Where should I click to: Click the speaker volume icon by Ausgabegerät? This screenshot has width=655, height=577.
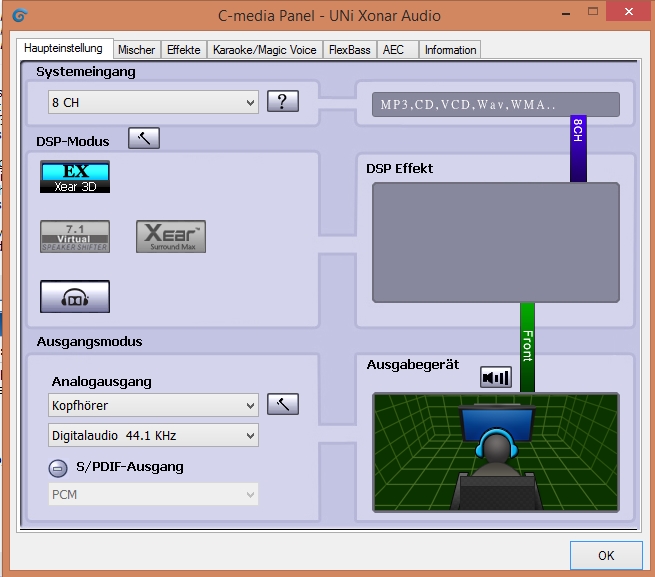(496, 377)
